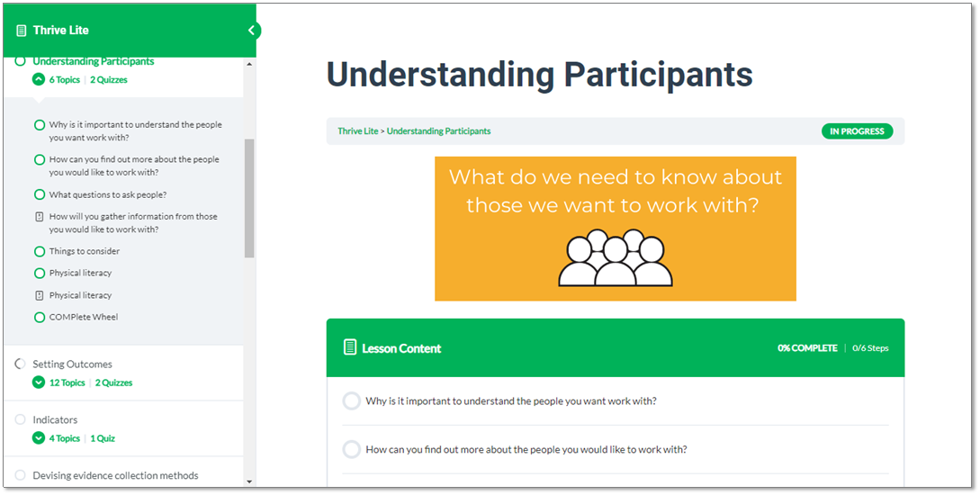Click the '0% COMPLETE' progress text
Image resolution: width=980 pixels, height=495 pixels.
click(x=807, y=348)
